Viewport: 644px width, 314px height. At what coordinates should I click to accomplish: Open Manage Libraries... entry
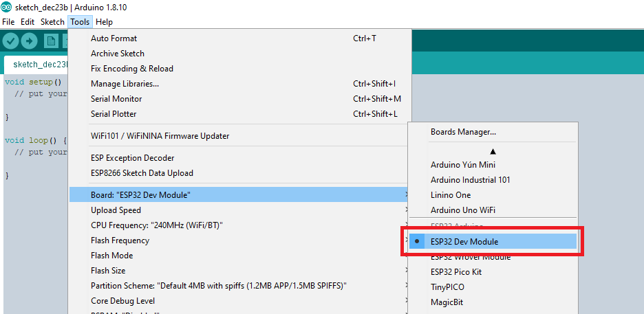[240, 84]
